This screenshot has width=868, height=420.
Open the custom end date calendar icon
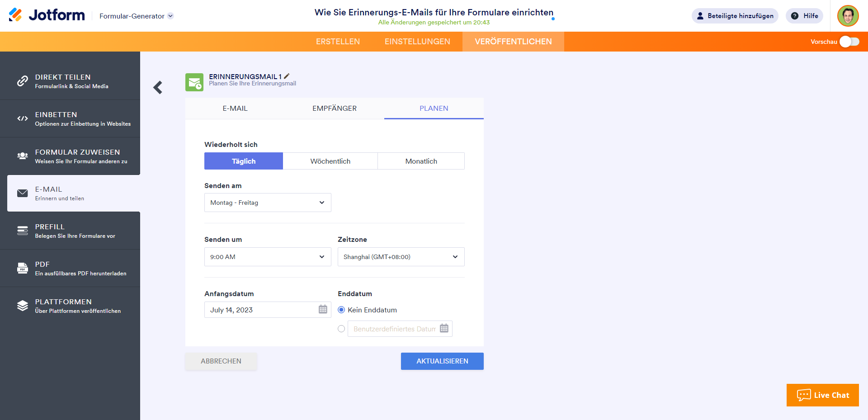click(x=444, y=329)
